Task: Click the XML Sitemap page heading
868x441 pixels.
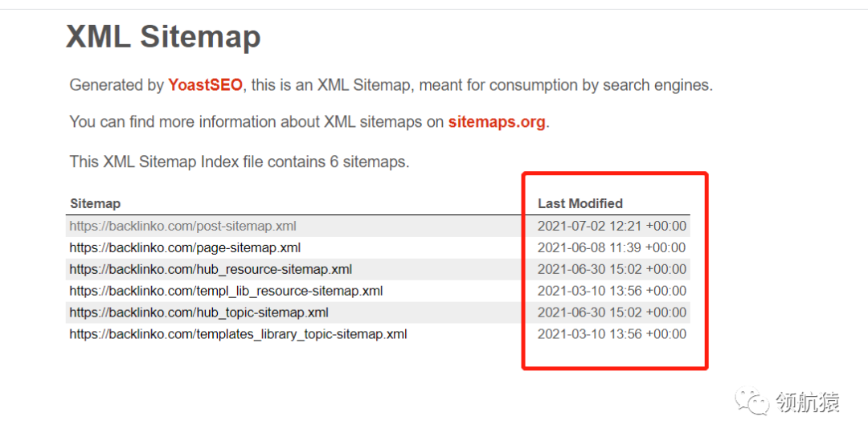Action: (x=163, y=37)
